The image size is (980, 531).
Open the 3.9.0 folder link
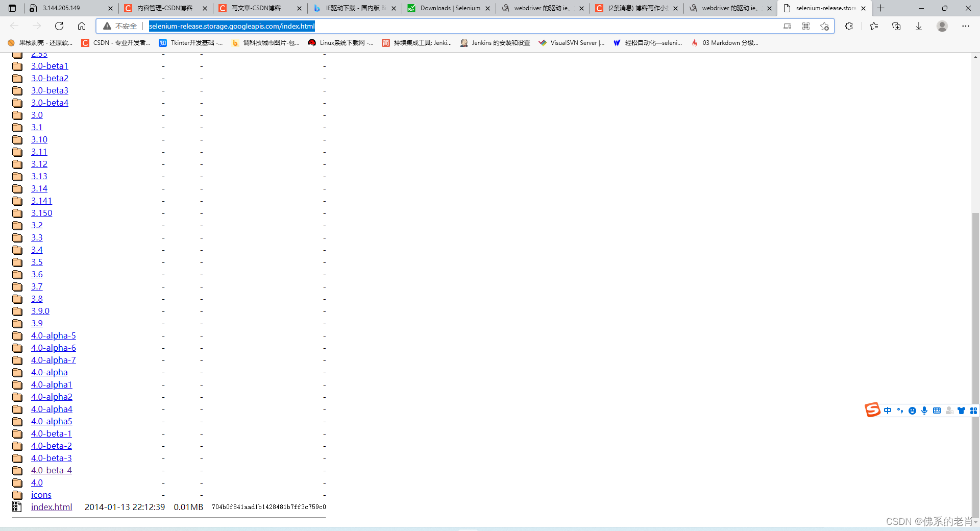40,311
